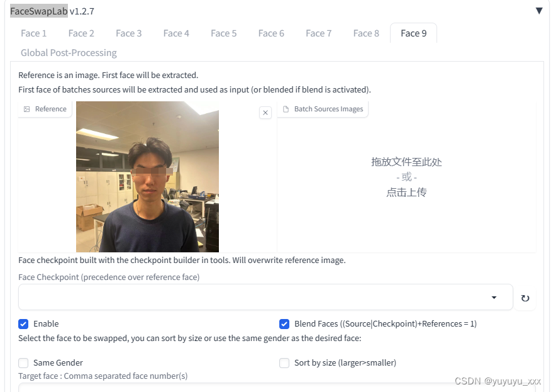Image resolution: width=551 pixels, height=392 pixels.
Task: Click the 'Reference is an image' description text
Action: click(108, 76)
